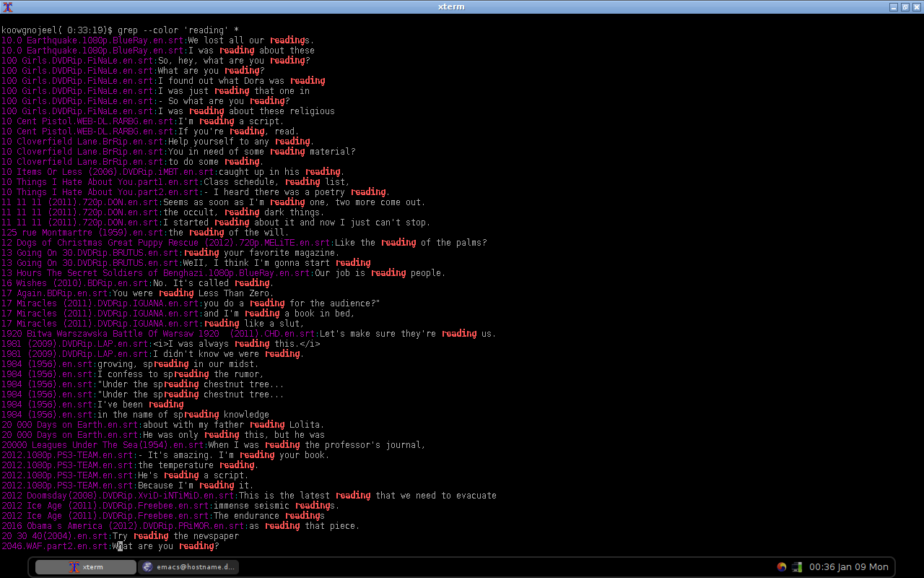This screenshot has height=578, width=924.
Task: Click the line "This is the latest reading that we need"
Action: [367, 496]
